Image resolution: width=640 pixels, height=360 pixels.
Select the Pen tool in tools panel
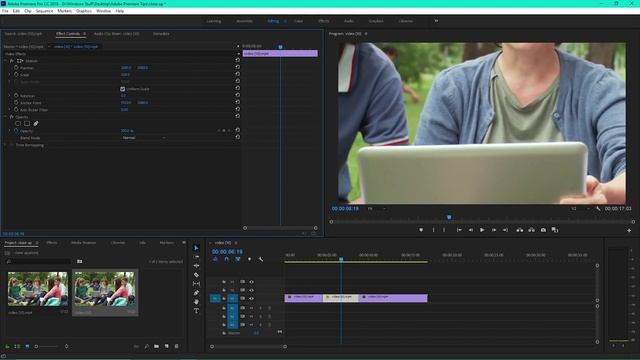tap(196, 293)
